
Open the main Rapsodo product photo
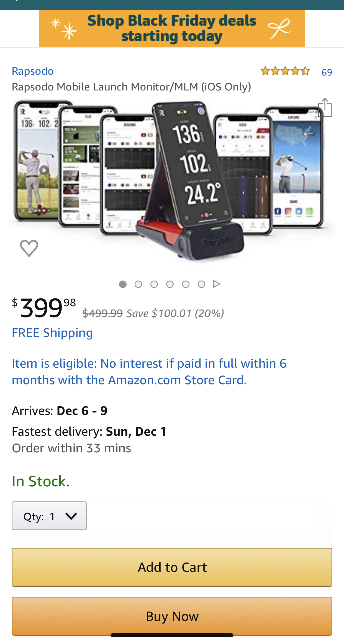(172, 180)
